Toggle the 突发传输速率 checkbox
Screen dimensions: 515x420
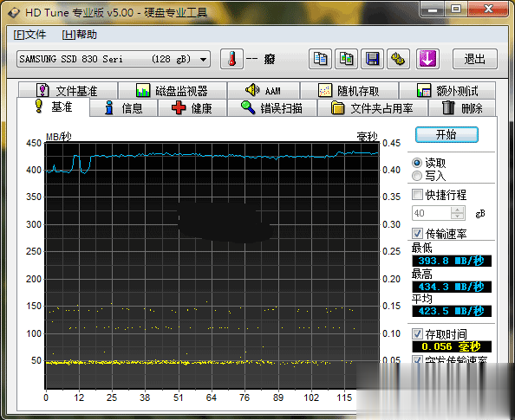417,359
